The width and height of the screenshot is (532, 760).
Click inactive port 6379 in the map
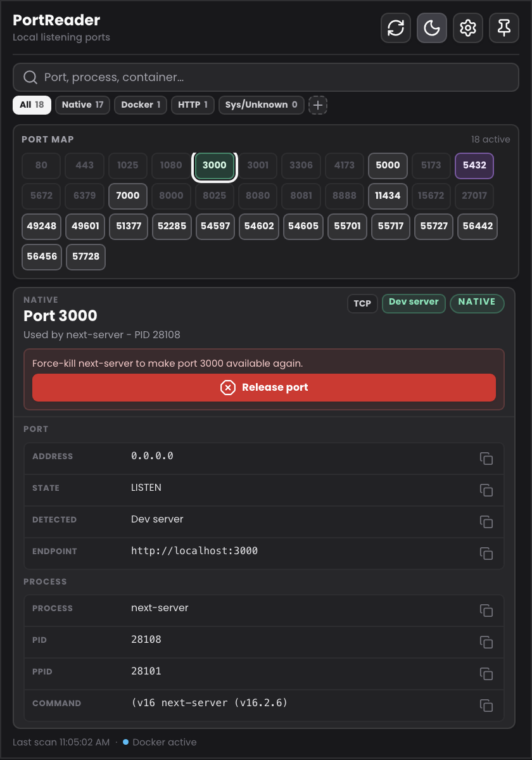pos(84,196)
